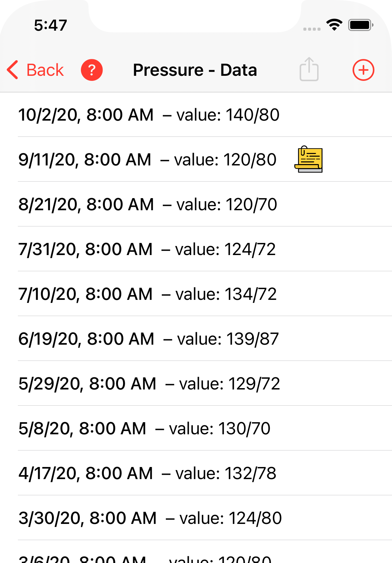Tap the battery status icon

coord(360,25)
